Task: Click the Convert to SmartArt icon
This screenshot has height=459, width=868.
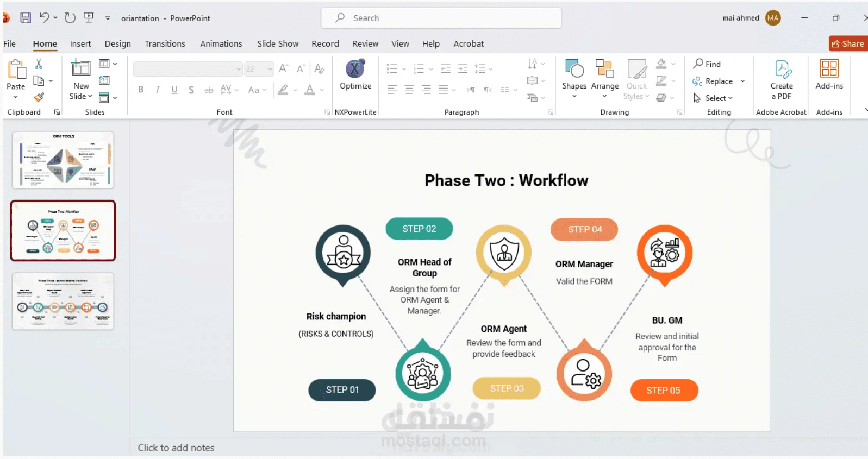Action: [x=532, y=98]
